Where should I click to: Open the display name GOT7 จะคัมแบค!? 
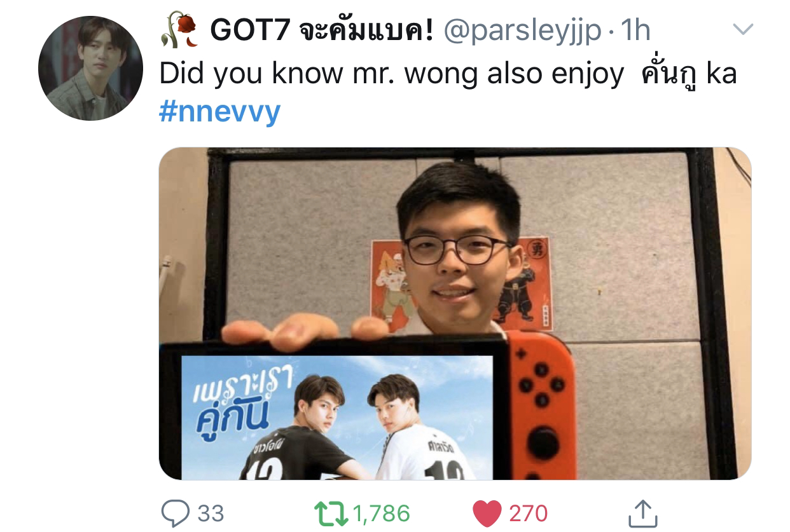pos(322,30)
